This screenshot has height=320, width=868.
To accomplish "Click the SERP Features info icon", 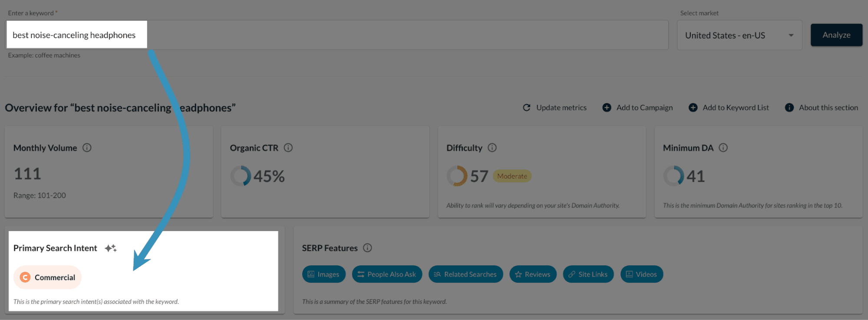I will pos(367,248).
